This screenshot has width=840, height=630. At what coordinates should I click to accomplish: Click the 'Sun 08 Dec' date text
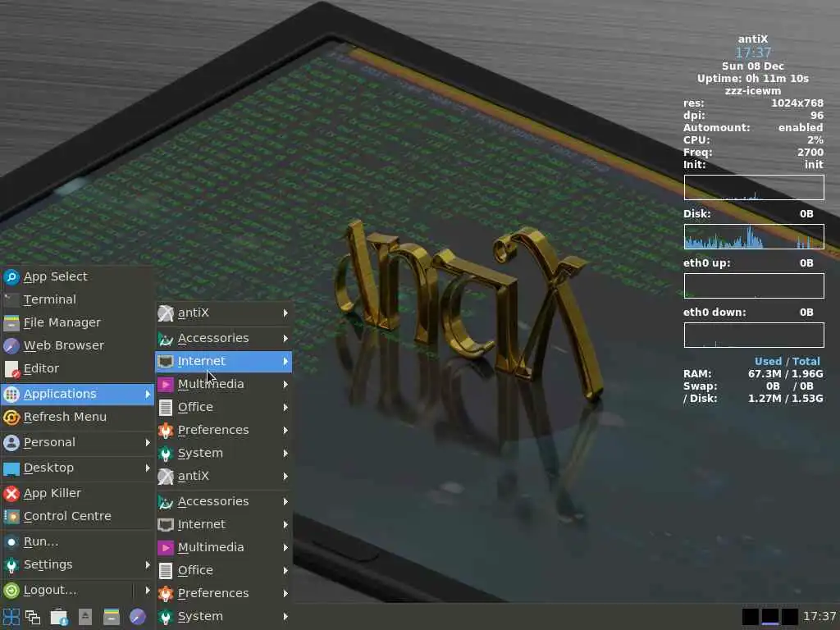click(x=753, y=66)
